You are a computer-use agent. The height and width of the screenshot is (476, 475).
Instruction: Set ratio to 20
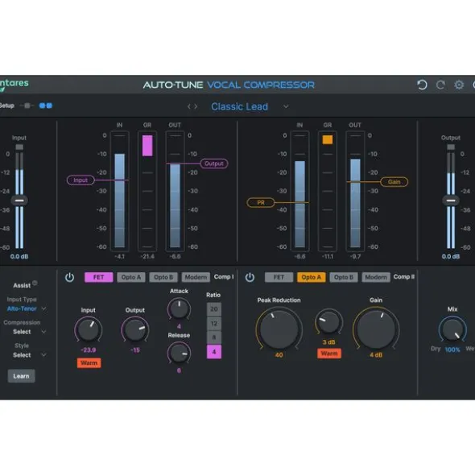click(x=214, y=309)
